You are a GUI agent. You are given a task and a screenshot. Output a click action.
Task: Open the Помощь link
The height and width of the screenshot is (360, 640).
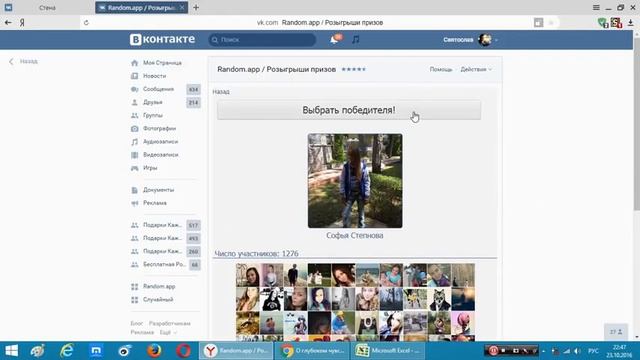(x=441, y=69)
